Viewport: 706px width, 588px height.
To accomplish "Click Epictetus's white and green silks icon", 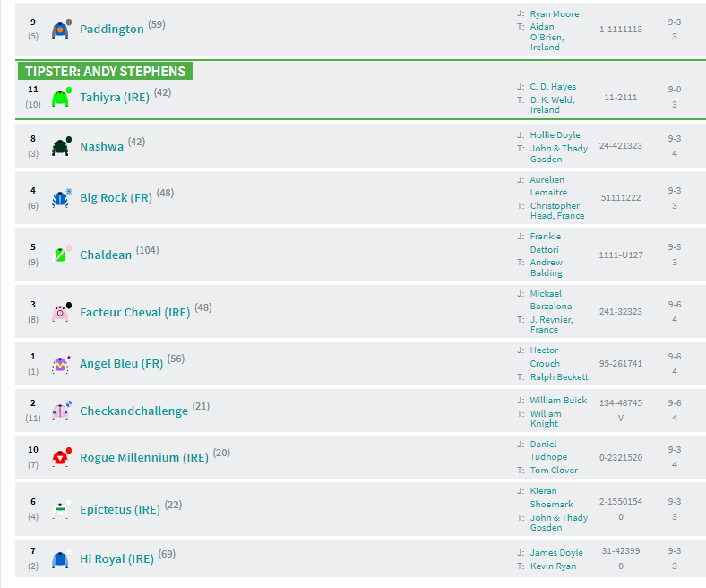I will (62, 510).
